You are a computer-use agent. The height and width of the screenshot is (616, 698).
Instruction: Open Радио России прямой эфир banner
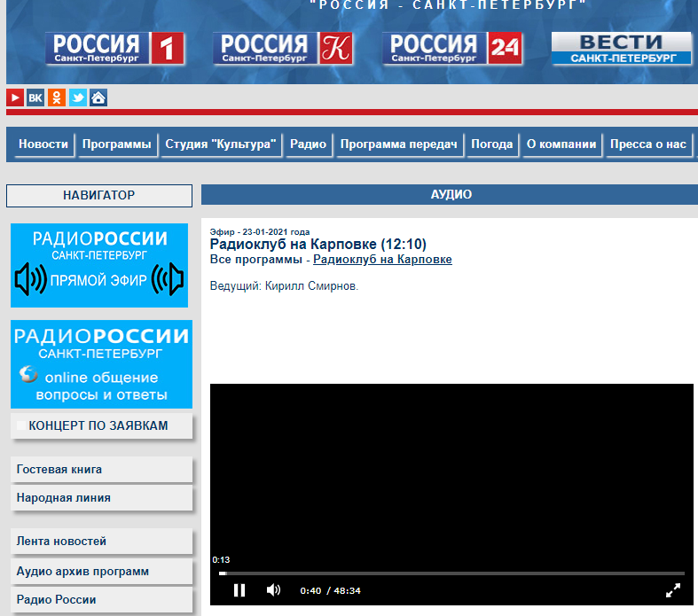tap(99, 265)
